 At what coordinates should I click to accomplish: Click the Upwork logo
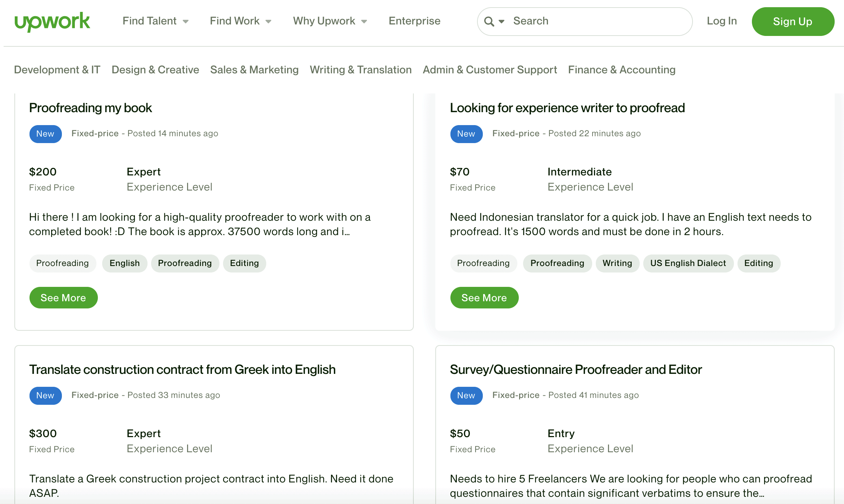pyautogui.click(x=52, y=21)
